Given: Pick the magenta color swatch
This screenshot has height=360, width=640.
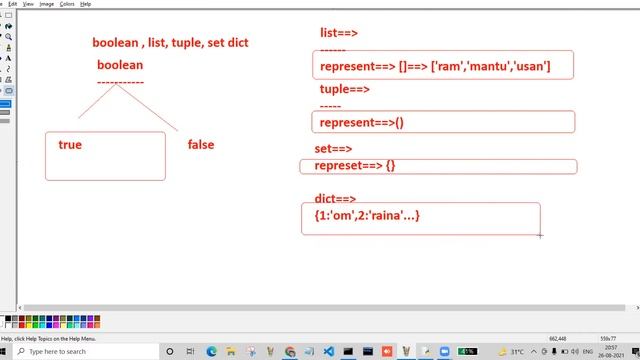Looking at the screenshot, I should pos(56,325).
